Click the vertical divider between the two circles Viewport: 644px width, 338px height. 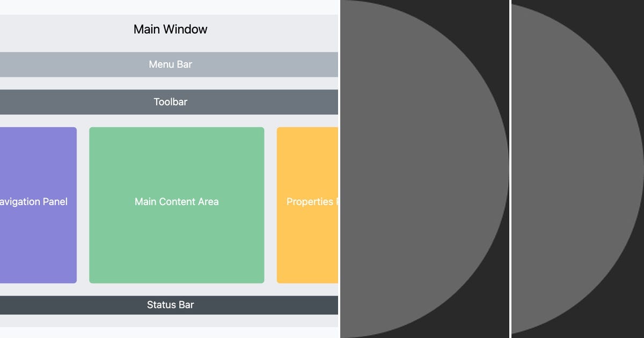click(509, 169)
